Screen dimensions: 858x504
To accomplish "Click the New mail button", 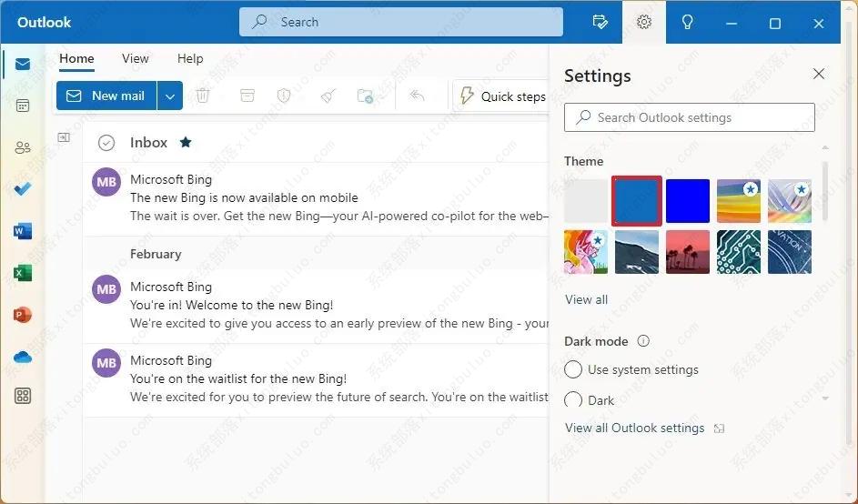I will click(106, 96).
